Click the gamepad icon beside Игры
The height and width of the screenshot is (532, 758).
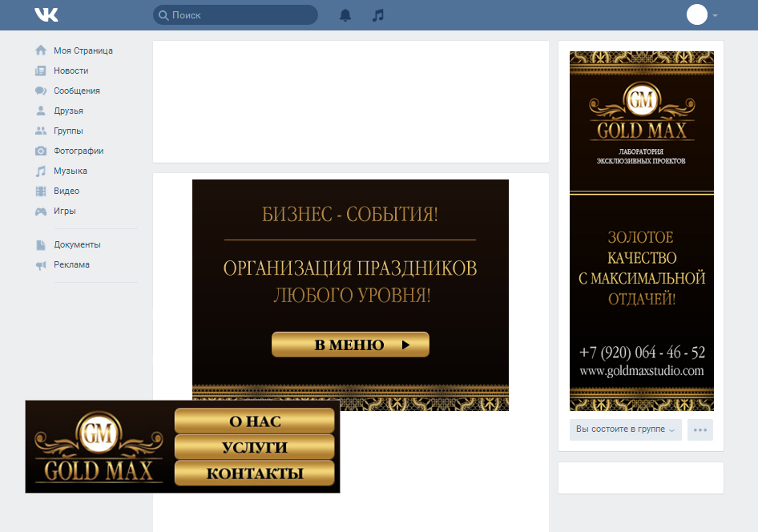[41, 212]
